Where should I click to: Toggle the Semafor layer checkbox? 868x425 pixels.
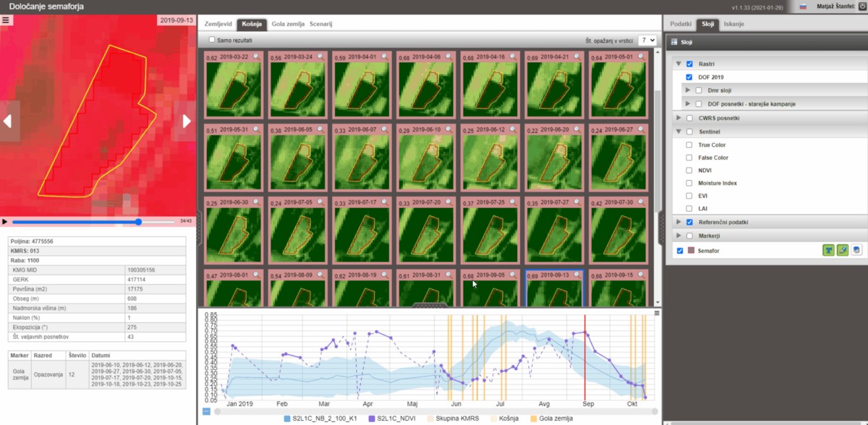point(679,251)
